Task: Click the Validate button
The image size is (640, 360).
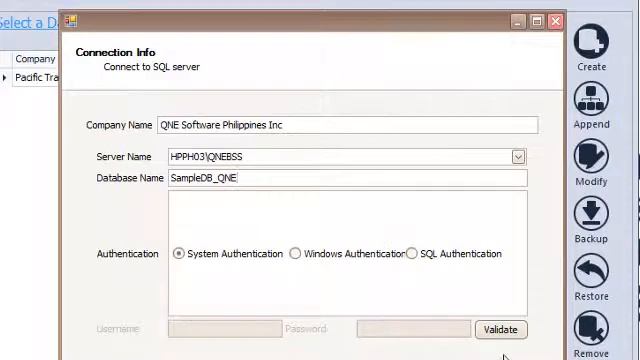Action: [x=501, y=329]
